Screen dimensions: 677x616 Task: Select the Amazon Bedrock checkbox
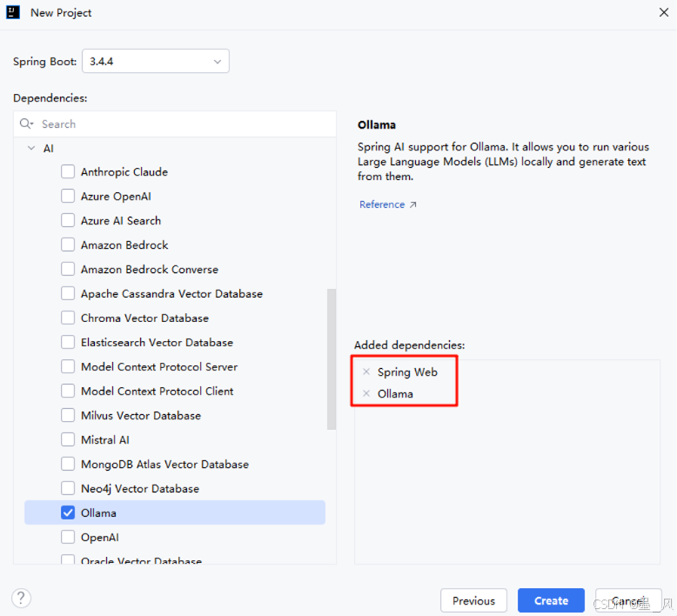(x=68, y=244)
